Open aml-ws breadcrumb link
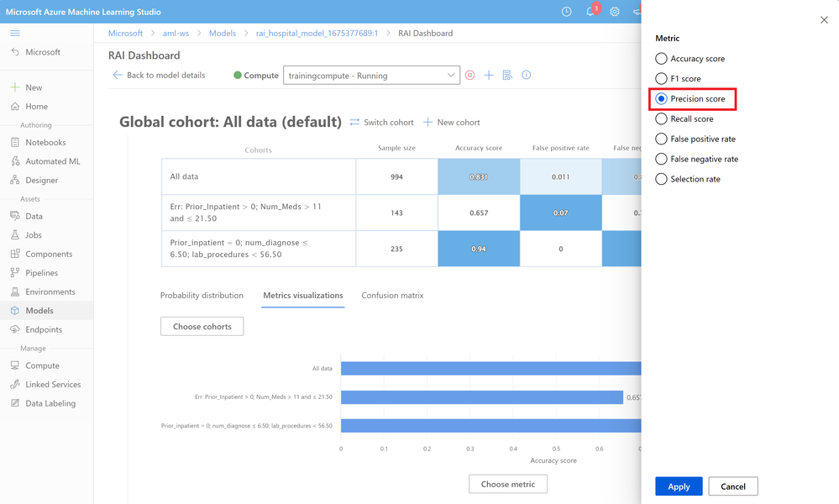Viewport: 839px width, 504px height. click(x=176, y=33)
